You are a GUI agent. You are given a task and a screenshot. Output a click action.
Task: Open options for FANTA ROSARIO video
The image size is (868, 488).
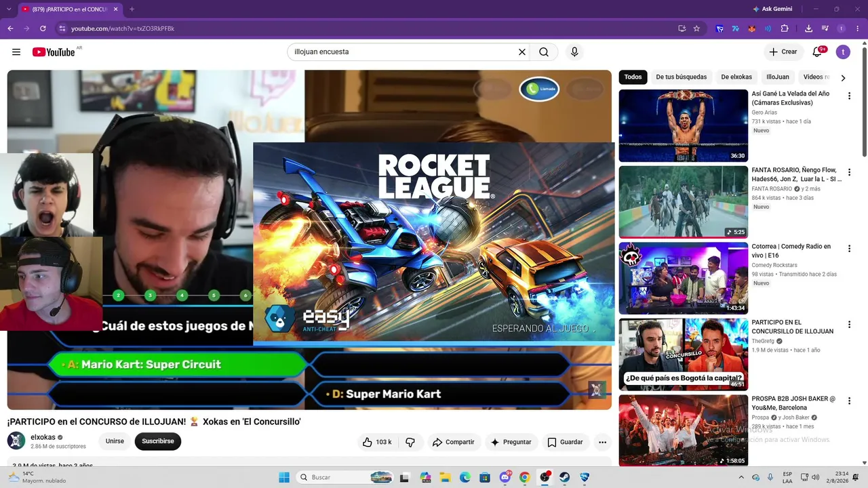point(849,172)
